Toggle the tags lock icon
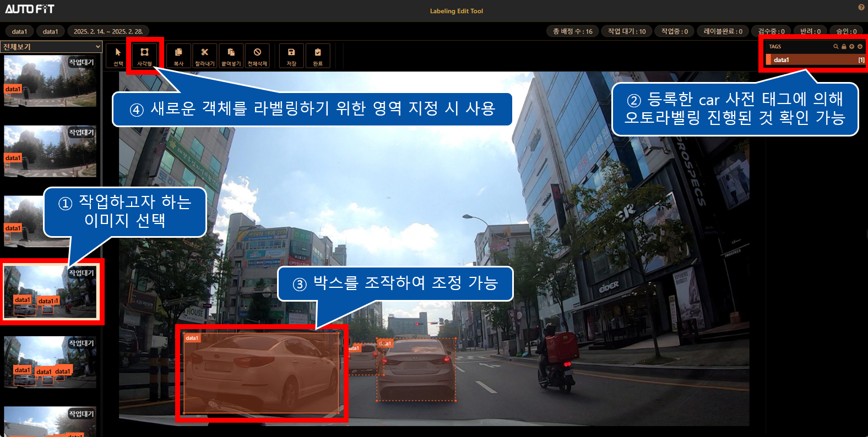The height and width of the screenshot is (437, 868). [x=844, y=47]
